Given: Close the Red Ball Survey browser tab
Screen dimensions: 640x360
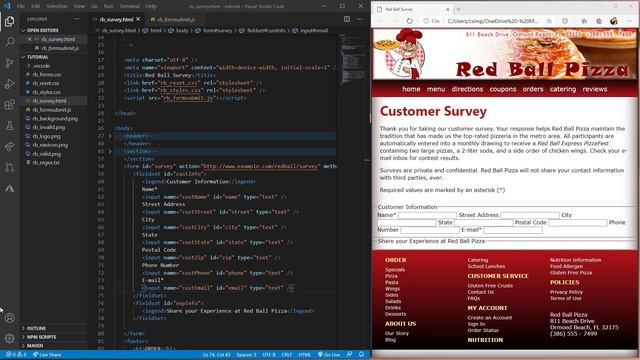Looking at the screenshot, I should coord(447,9).
